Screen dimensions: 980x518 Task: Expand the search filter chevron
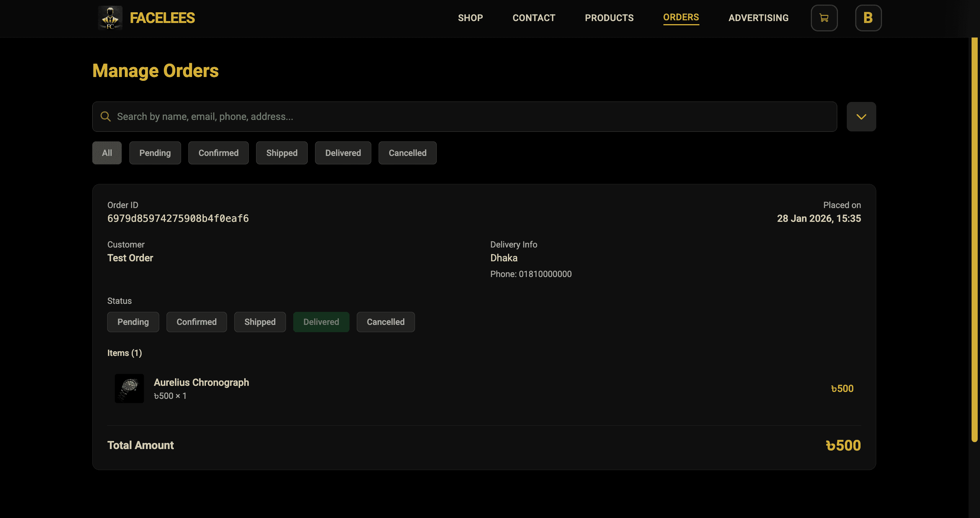(x=861, y=116)
